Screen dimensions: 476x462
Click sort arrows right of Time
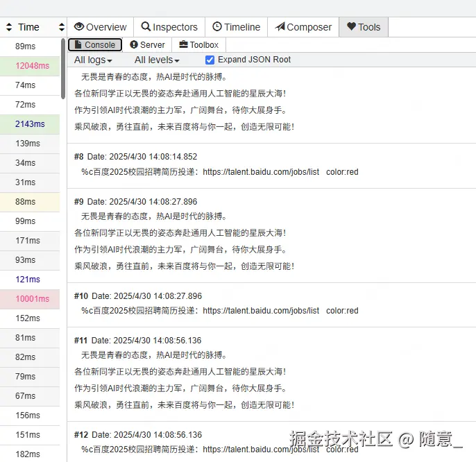(x=62, y=27)
